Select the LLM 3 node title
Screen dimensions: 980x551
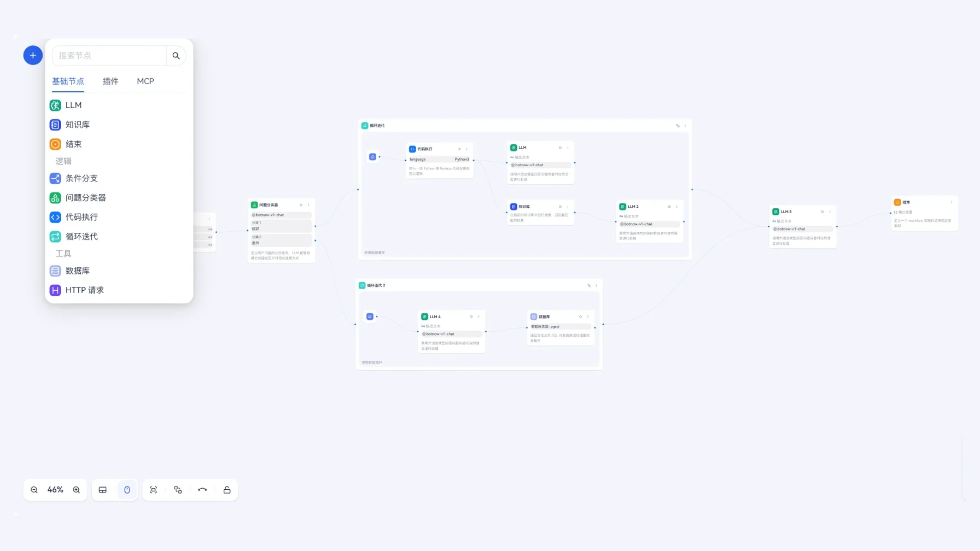[786, 212]
